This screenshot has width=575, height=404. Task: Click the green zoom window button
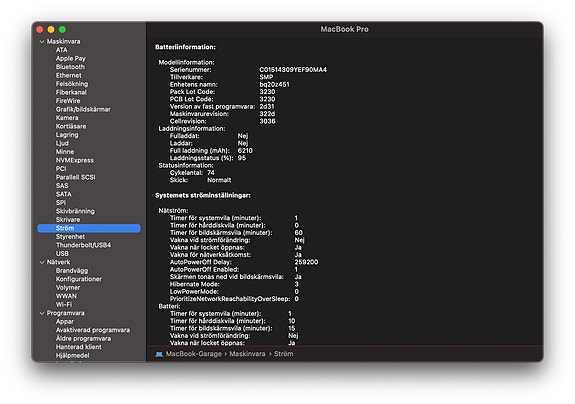62,29
